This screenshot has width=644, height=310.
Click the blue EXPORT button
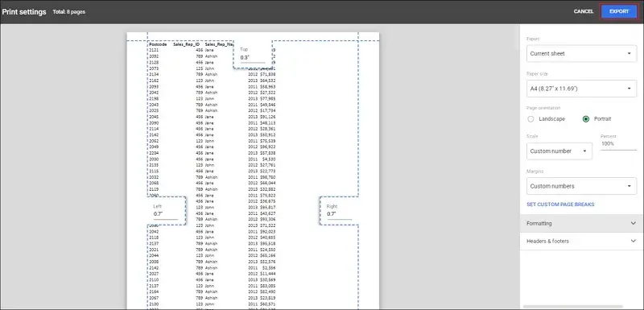[x=618, y=11]
